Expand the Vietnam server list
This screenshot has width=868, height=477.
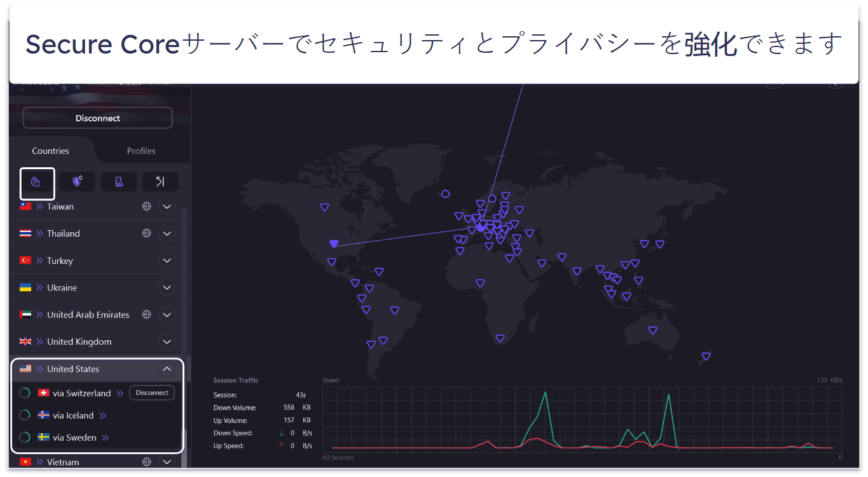(x=167, y=462)
